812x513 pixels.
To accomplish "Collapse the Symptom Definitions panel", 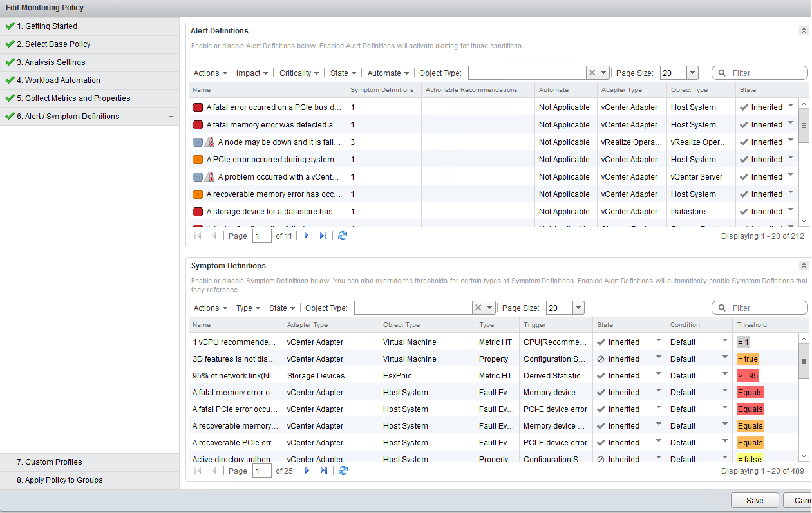I will pyautogui.click(x=803, y=266).
